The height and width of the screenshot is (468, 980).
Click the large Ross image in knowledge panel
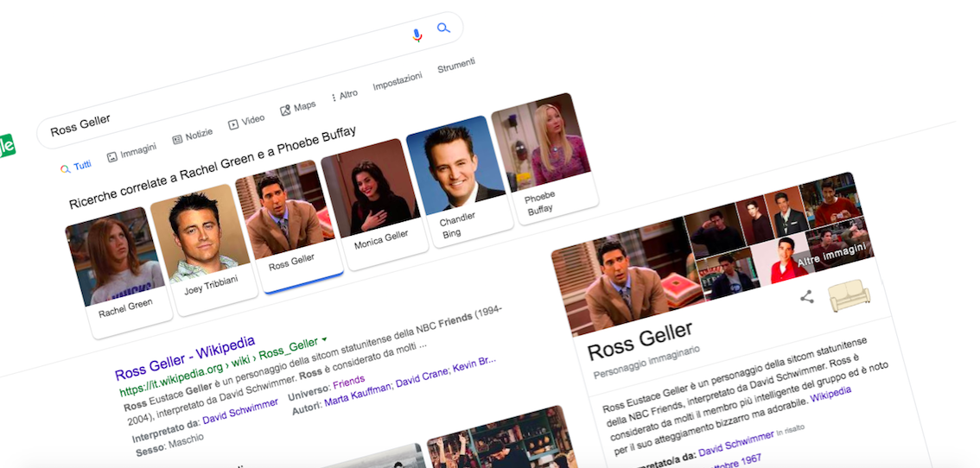tap(625, 274)
